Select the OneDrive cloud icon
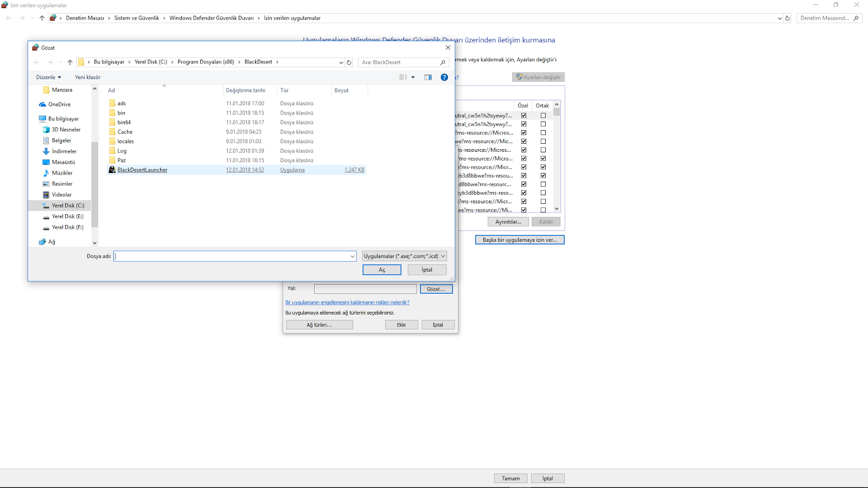The width and height of the screenshot is (868, 488). tap(42, 104)
